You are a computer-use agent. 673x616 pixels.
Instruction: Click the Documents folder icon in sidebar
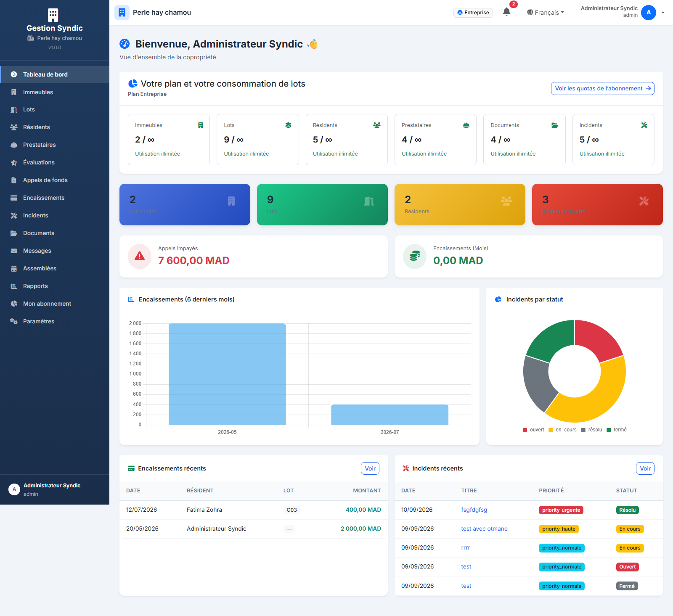pyautogui.click(x=14, y=233)
